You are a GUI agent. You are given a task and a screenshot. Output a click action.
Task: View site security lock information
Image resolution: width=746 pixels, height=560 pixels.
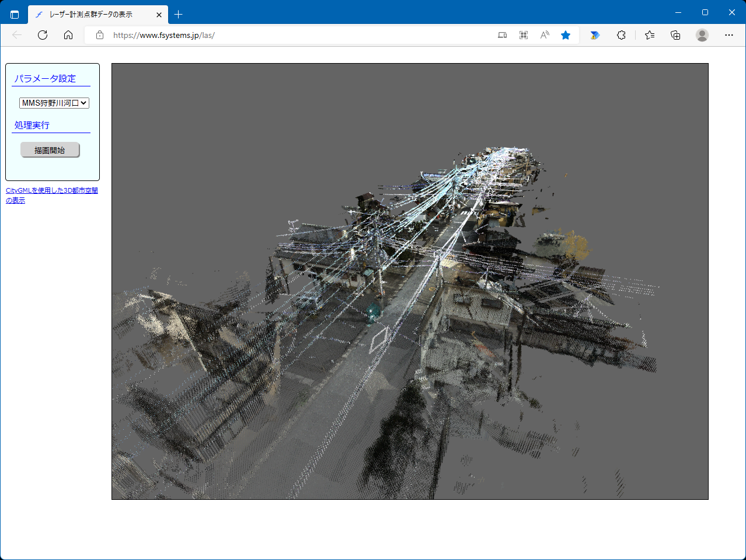pyautogui.click(x=100, y=35)
